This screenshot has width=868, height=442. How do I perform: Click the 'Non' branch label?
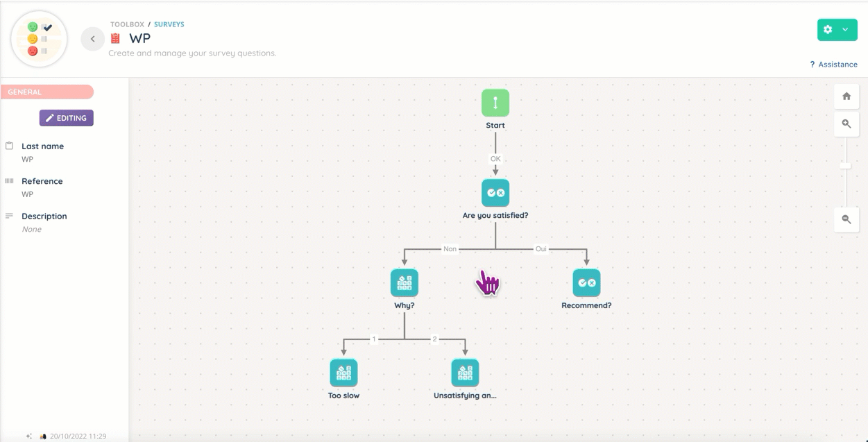[450, 248]
